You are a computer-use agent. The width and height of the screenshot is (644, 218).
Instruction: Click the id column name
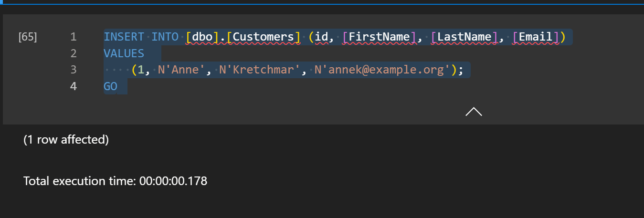tap(322, 37)
